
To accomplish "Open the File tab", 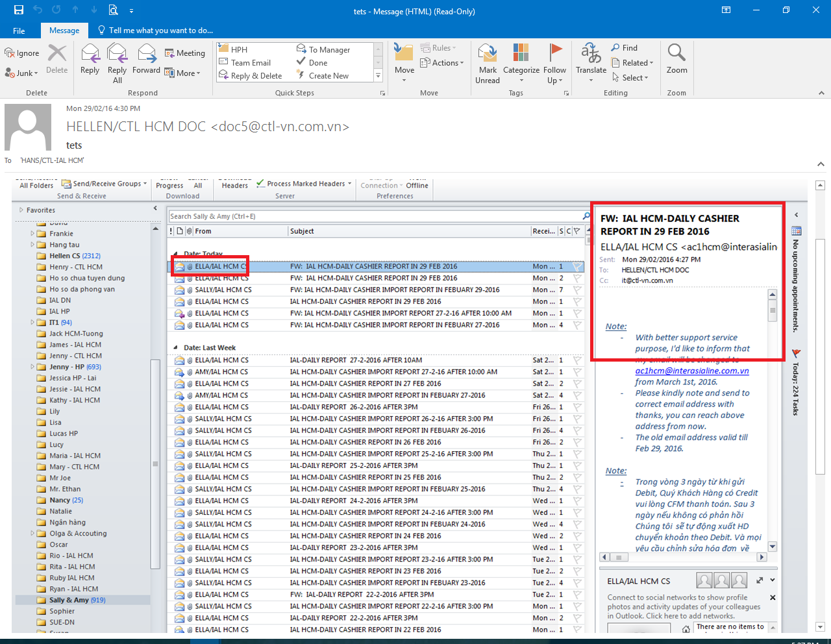I will (19, 31).
